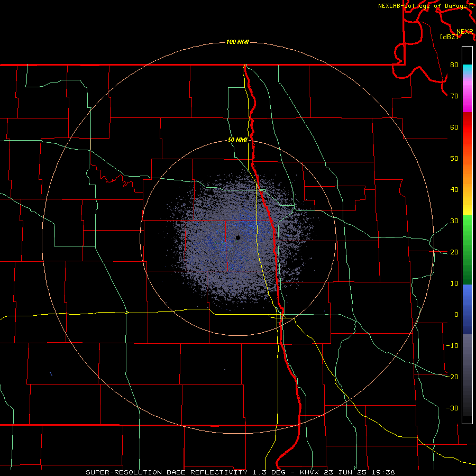Click the 40 value on the color scale
This screenshot has width=476, height=476.
[x=454, y=190]
